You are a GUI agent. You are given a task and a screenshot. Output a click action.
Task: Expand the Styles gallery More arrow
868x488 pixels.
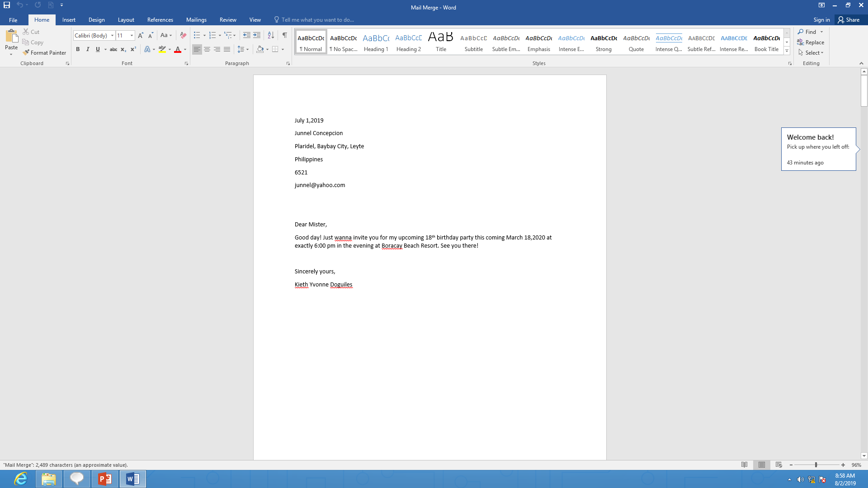click(x=787, y=51)
